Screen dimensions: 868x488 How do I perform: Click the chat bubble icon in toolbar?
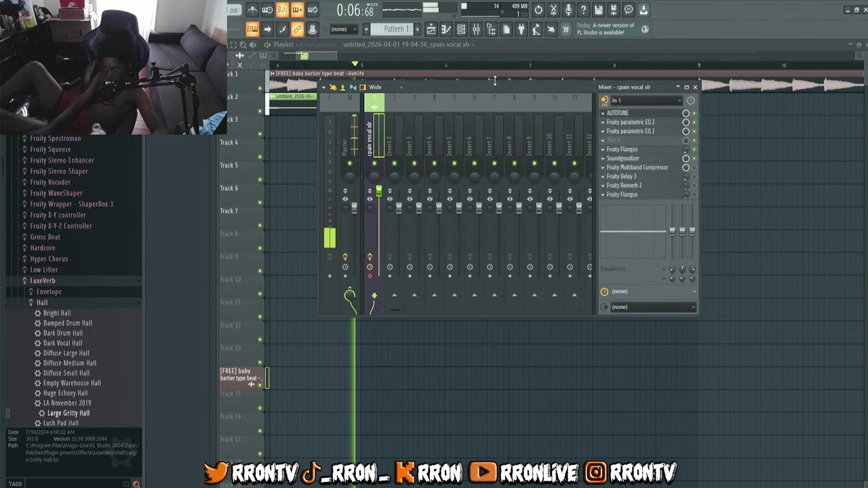pyautogui.click(x=629, y=9)
